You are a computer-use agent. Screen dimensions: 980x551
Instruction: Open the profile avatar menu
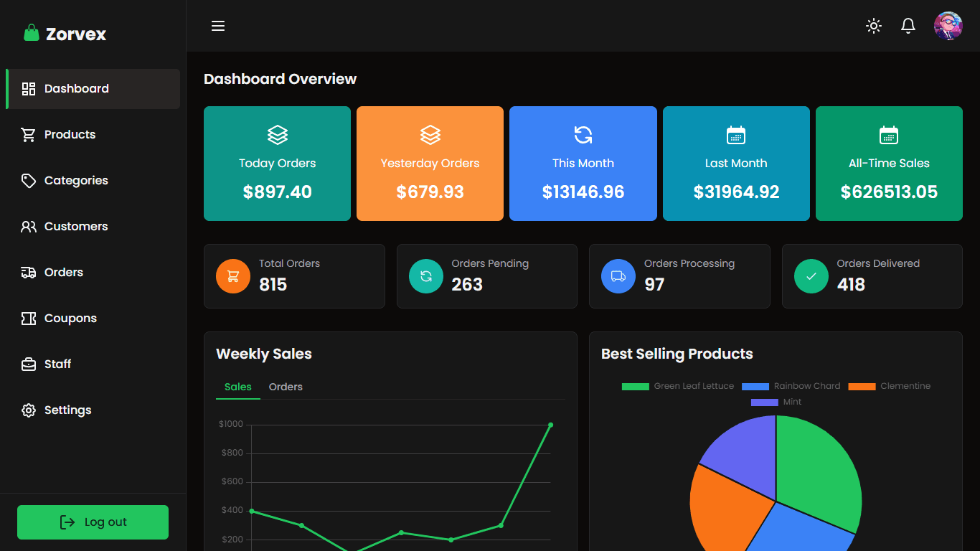pos(948,26)
